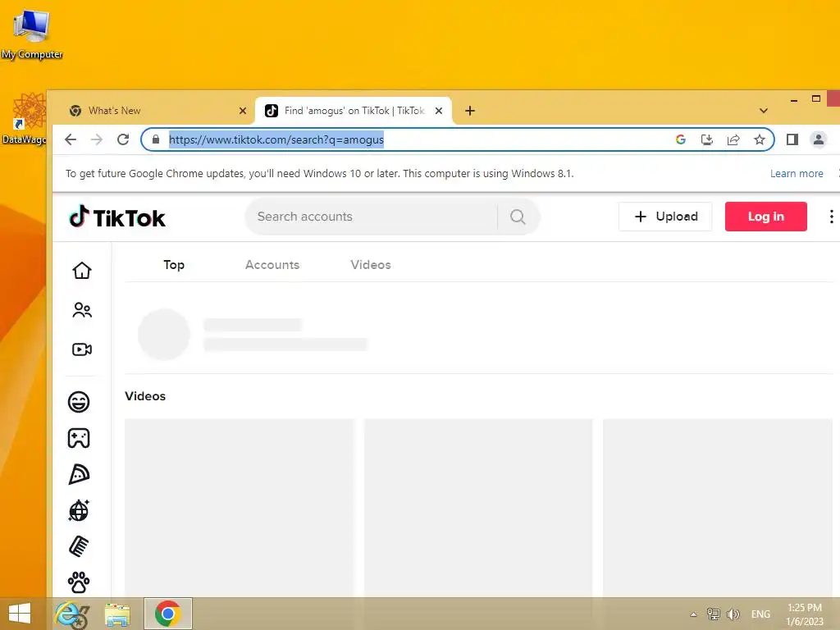Maximize the Chrome window
The width and height of the screenshot is (840, 630).
816,98
